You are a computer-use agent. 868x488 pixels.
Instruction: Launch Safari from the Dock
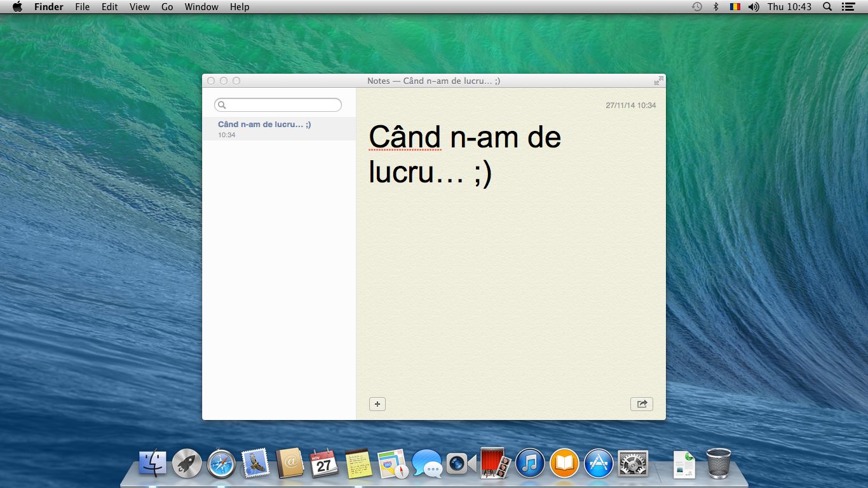point(221,464)
